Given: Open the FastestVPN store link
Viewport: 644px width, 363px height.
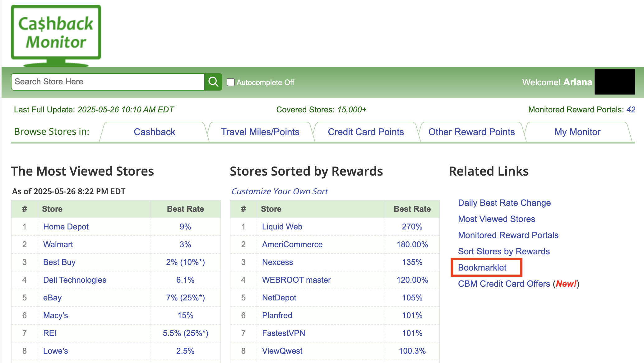Looking at the screenshot, I should coord(284,333).
